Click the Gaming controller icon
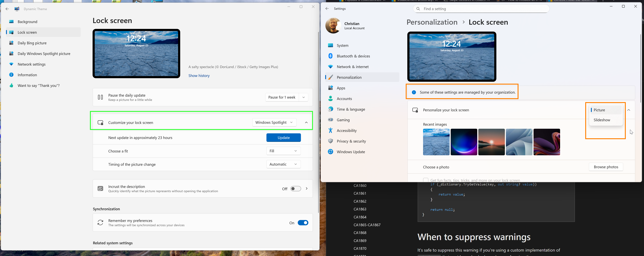The width and height of the screenshot is (644, 256). click(x=330, y=120)
